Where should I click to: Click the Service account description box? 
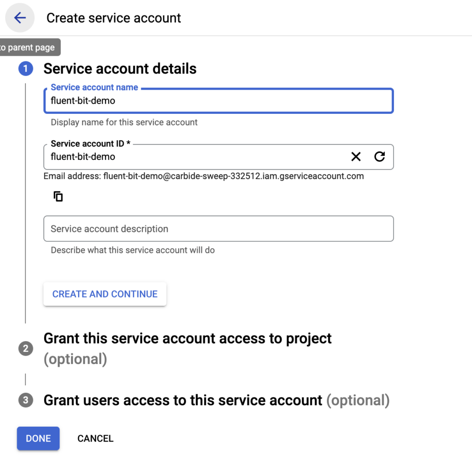coord(218,229)
